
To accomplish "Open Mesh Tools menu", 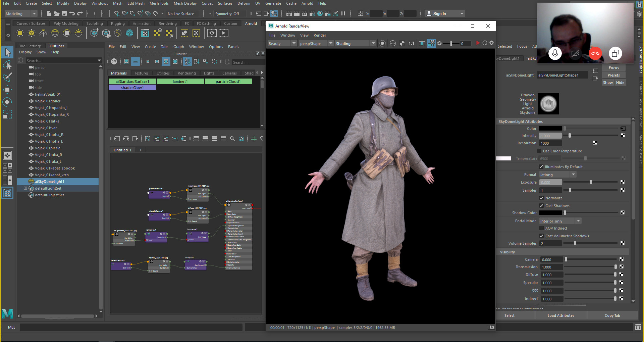I will (x=159, y=3).
